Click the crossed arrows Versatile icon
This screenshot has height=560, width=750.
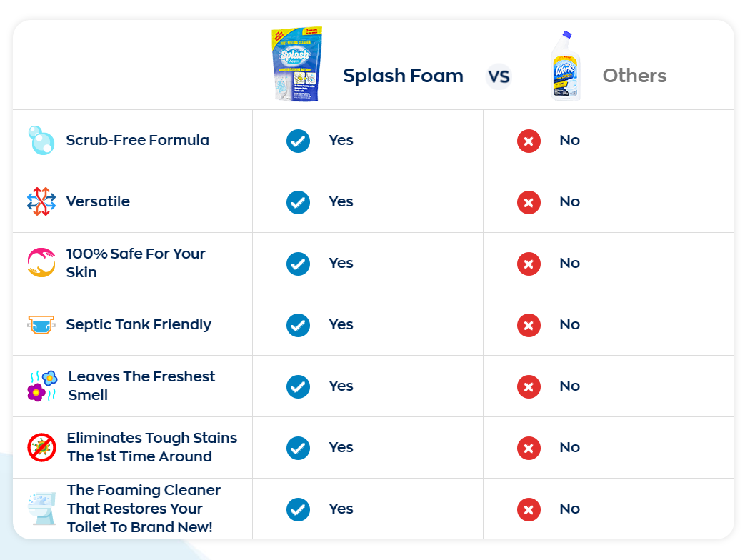pyautogui.click(x=41, y=201)
